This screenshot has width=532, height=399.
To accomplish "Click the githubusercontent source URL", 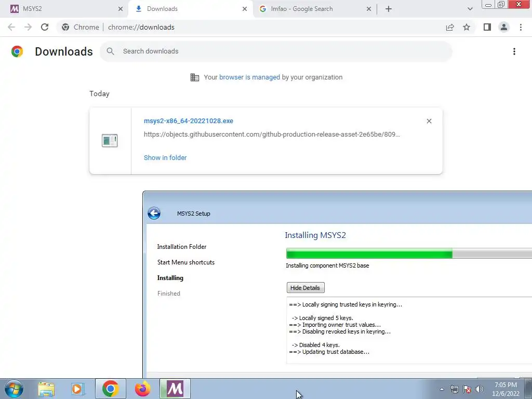I will coord(272,135).
